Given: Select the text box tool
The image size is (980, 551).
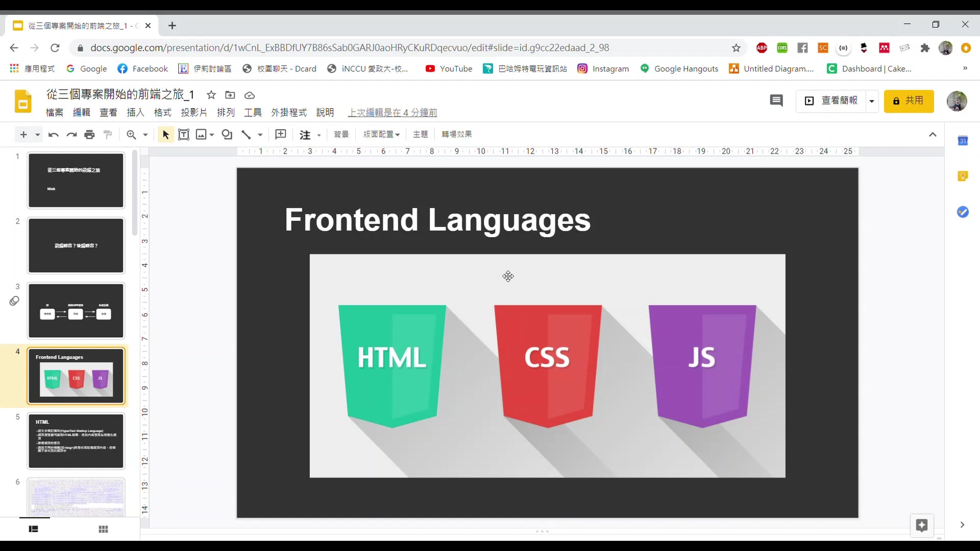Looking at the screenshot, I should tap(184, 135).
